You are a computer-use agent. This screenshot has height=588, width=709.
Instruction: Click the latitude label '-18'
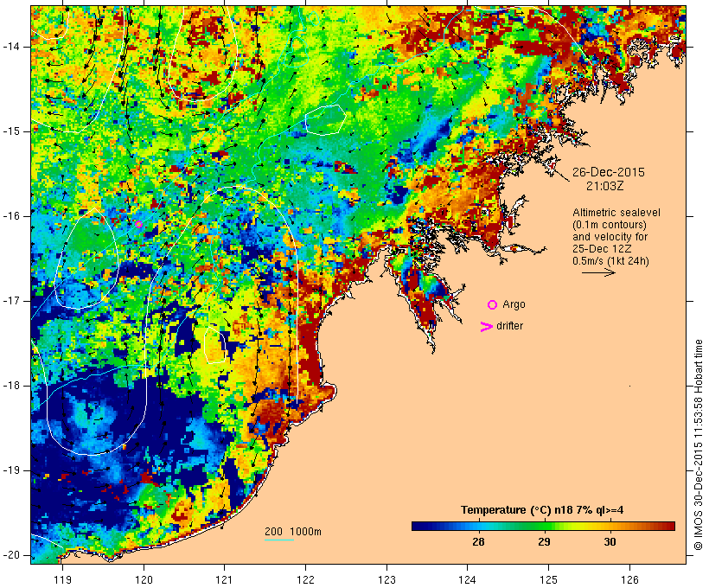point(10,386)
